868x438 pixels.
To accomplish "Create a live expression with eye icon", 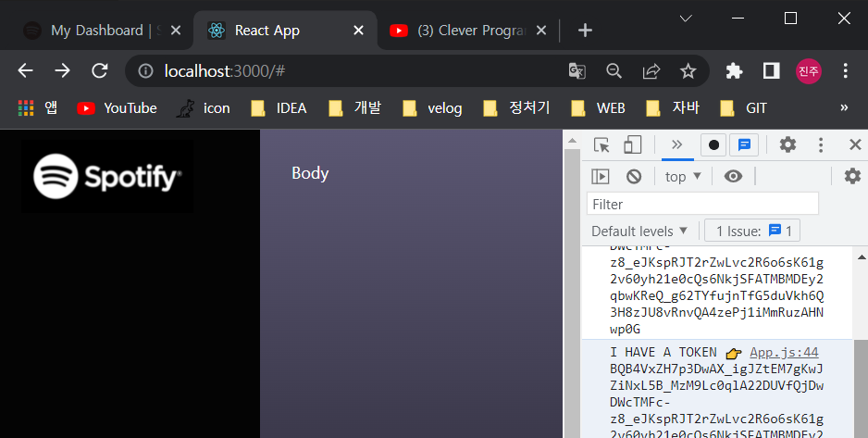I will [734, 177].
